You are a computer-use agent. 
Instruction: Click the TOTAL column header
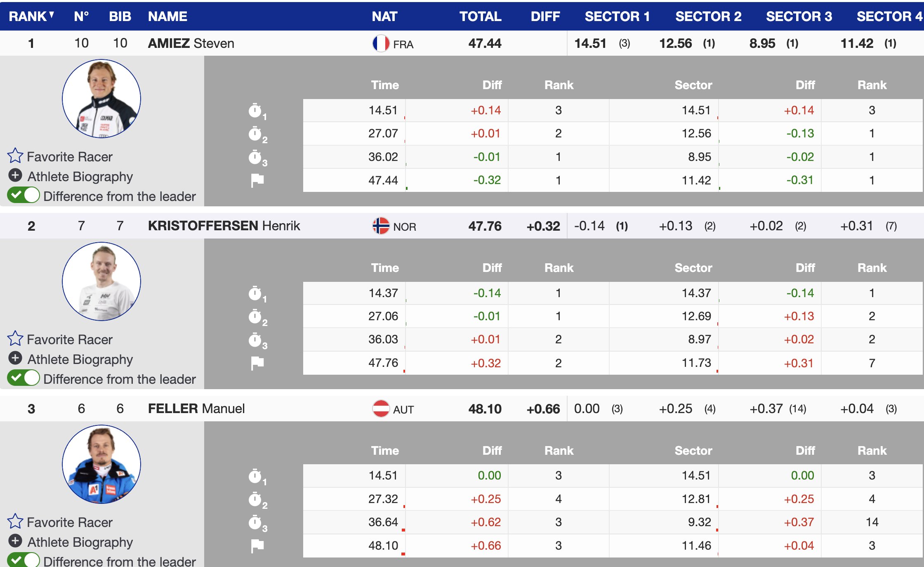pos(480,17)
